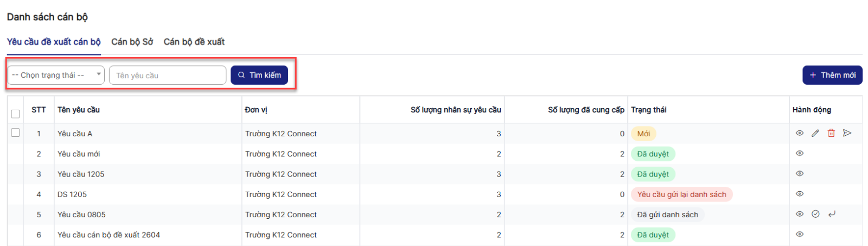Screen dimensions: 868x246
Task: Click return arrow icon for Yêu cầu 0805
Action: 831,214
